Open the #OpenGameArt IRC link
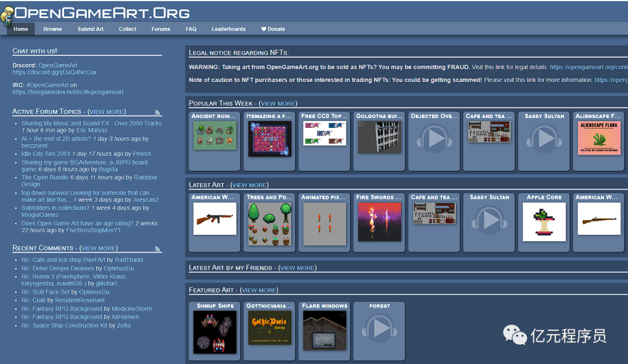 pos(47,85)
